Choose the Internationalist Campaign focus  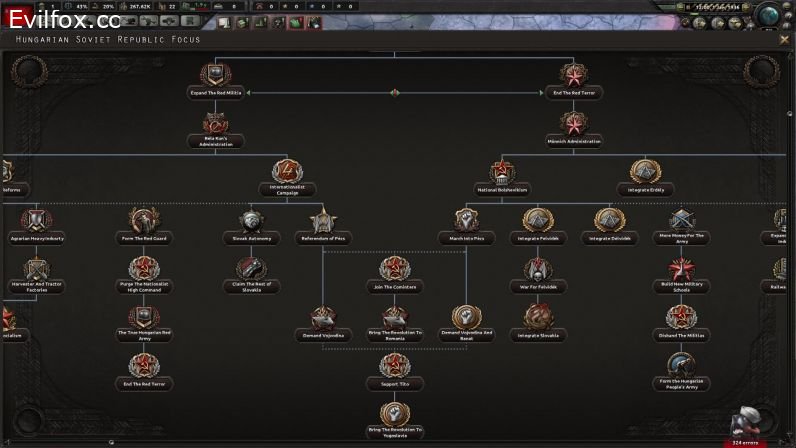[287, 176]
